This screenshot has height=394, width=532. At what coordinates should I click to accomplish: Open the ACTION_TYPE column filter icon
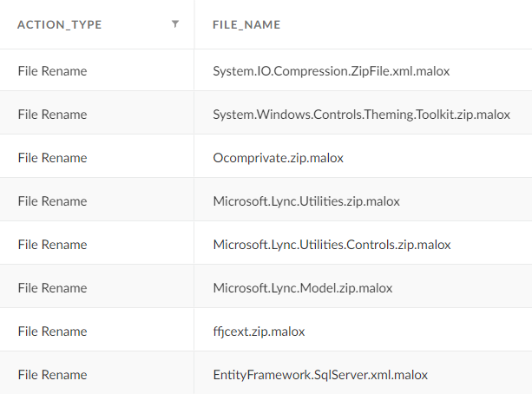[175, 24]
